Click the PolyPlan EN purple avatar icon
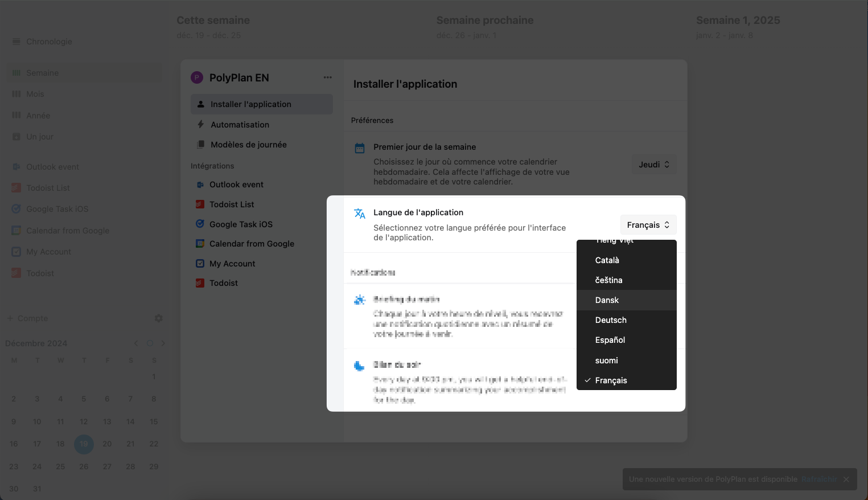868x500 pixels. (197, 78)
